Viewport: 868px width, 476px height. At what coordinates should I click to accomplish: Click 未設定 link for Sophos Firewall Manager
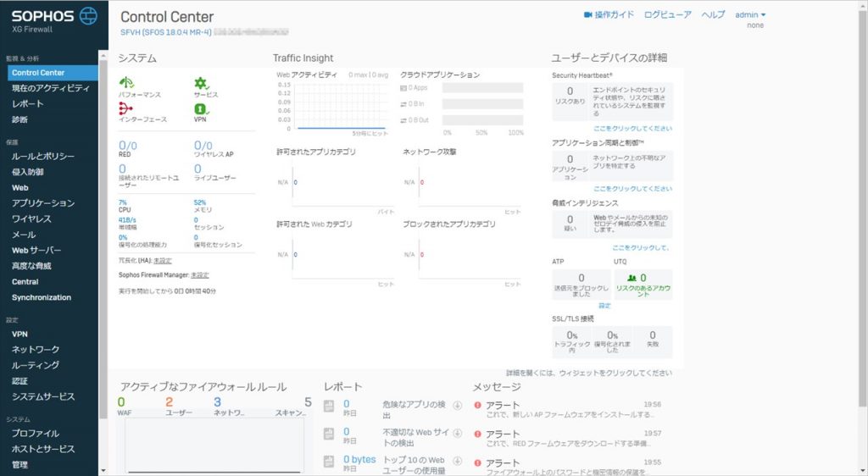pos(200,274)
